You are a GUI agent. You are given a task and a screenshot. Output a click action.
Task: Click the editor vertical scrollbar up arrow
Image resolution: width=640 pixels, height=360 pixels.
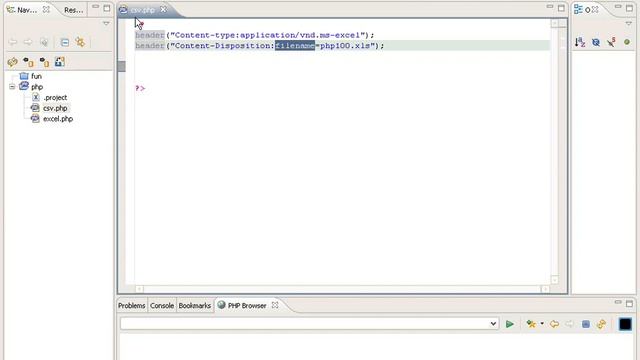554,24
